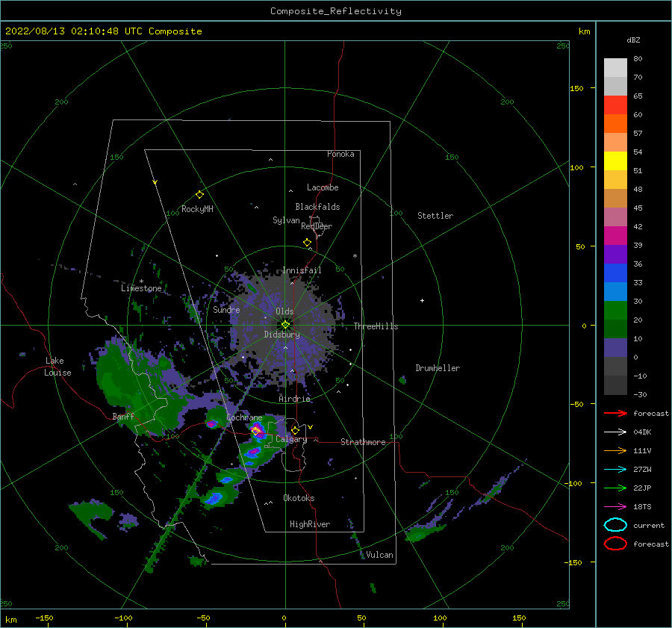Select the orange 111V arrow icon
Viewport: 672px width, 628px height.
coord(615,450)
